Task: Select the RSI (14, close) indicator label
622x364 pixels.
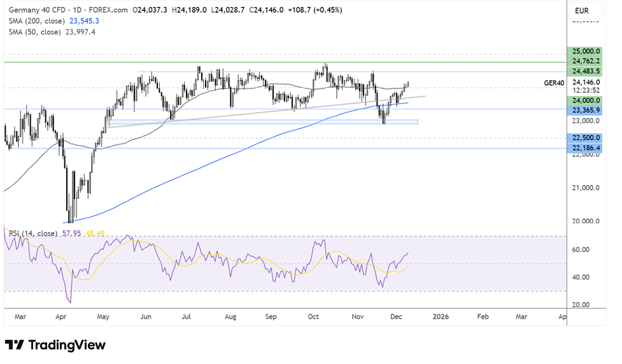Action: pyautogui.click(x=32, y=234)
